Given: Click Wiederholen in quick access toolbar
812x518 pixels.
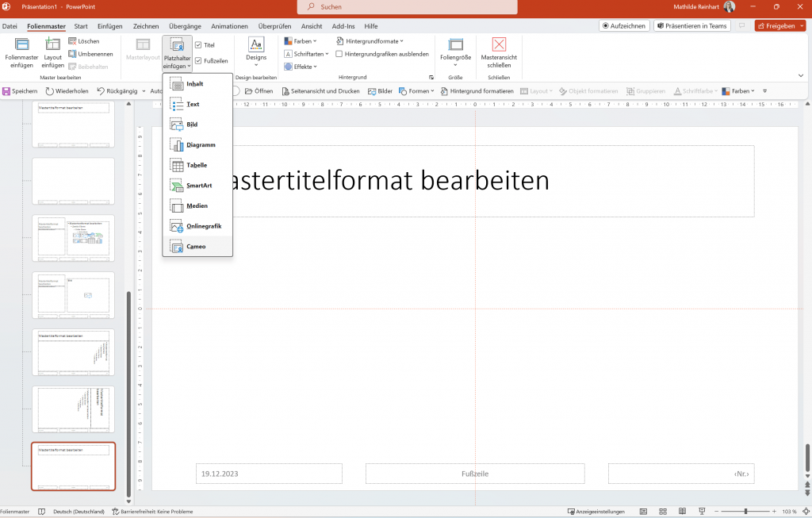Looking at the screenshot, I should 67,91.
